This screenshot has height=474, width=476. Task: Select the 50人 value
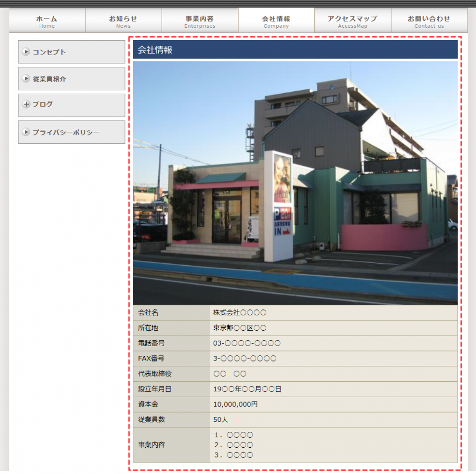click(x=220, y=419)
